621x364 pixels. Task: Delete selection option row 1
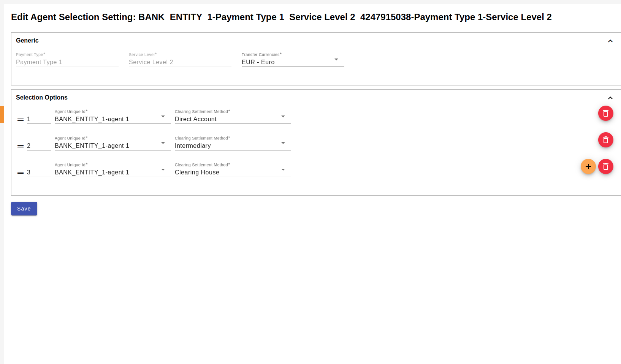[x=605, y=113]
